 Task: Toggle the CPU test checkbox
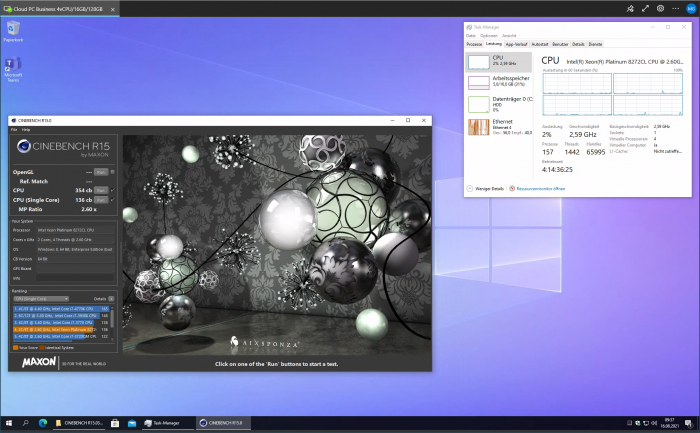112,190
